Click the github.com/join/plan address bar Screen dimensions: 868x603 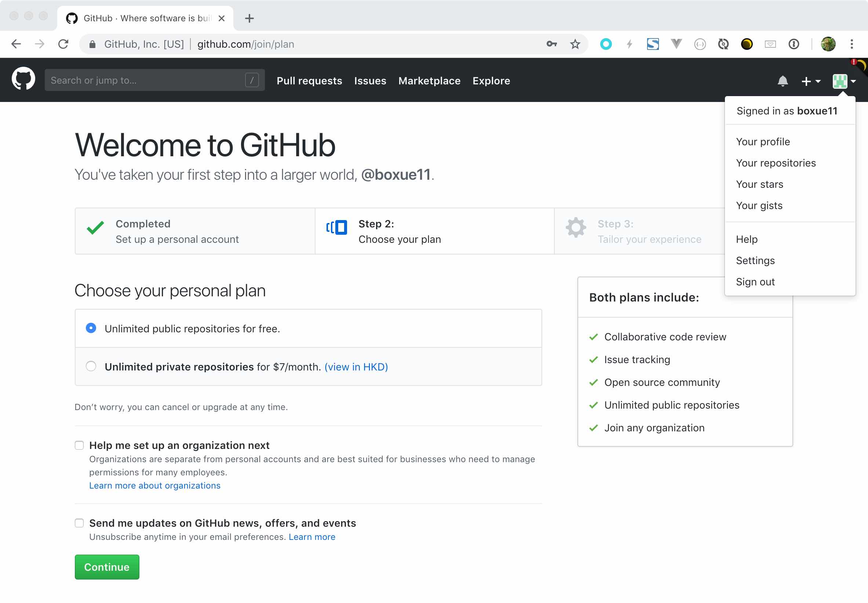[x=334, y=44]
